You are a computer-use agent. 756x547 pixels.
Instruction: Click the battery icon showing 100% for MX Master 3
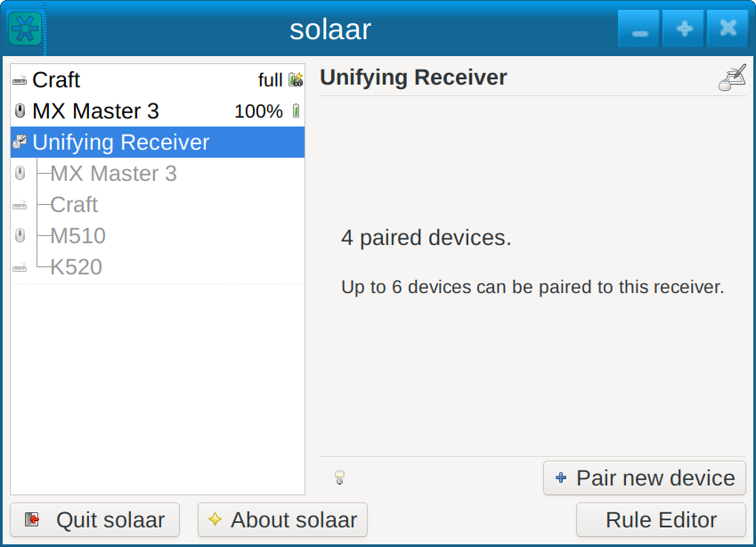pyautogui.click(x=296, y=110)
